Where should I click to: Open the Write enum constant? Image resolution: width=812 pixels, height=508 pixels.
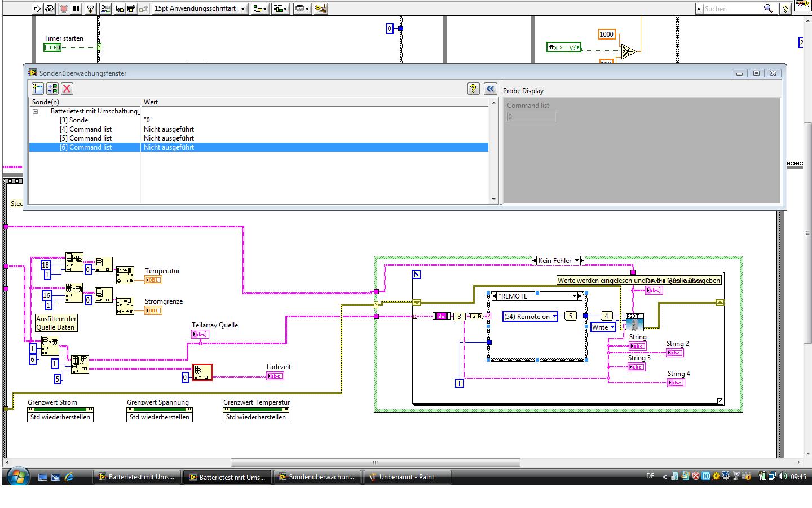point(603,327)
